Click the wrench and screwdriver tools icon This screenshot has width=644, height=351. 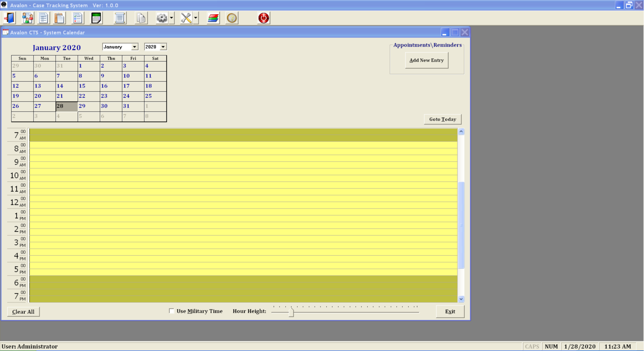pos(186,18)
